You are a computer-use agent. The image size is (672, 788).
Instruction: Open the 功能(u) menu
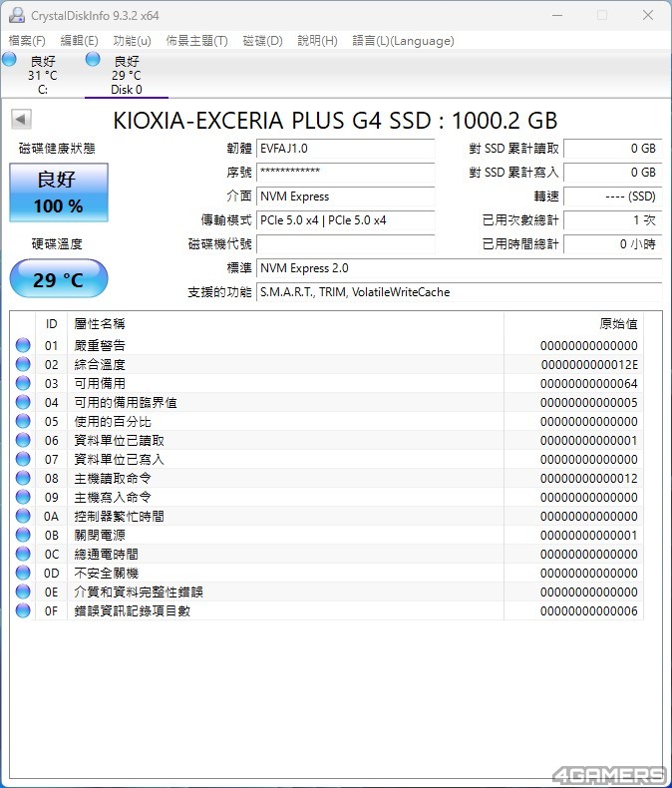coord(132,41)
